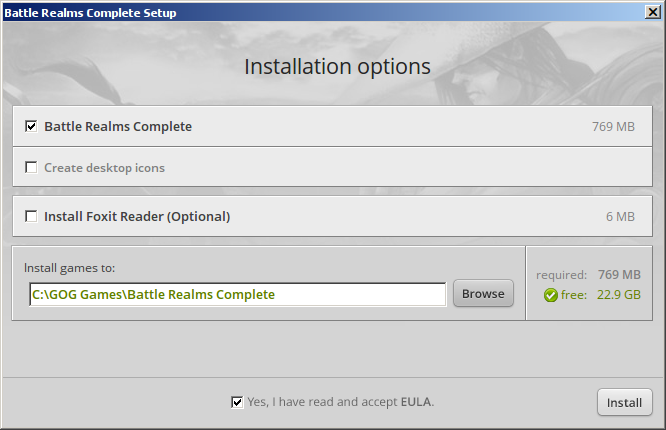Image resolution: width=666 pixels, height=430 pixels.
Task: Start installation with the Install button
Action: coord(624,402)
